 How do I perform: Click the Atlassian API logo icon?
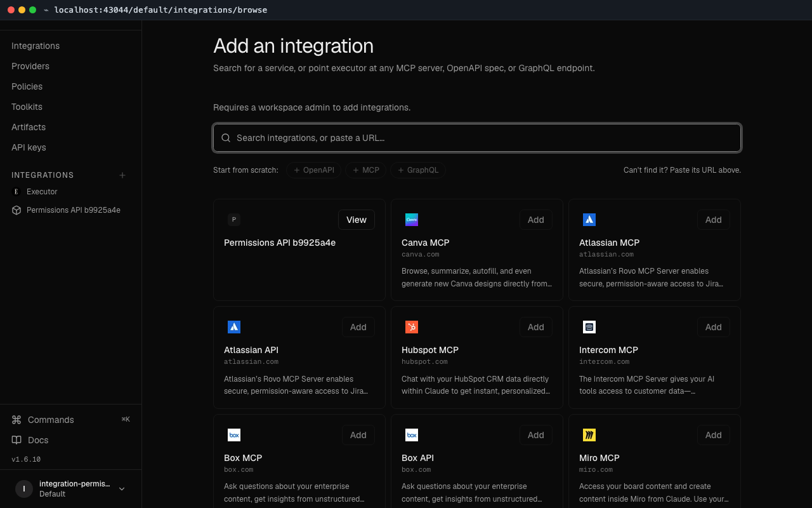[234, 327]
